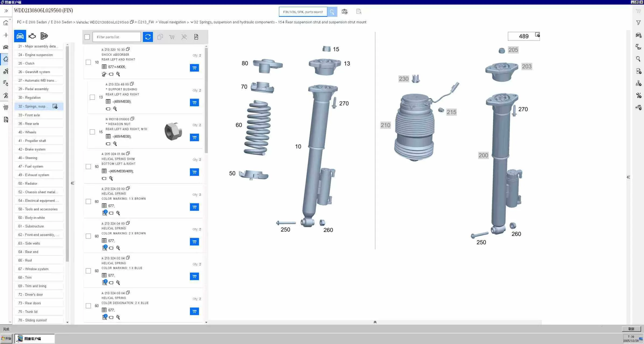Click the Filter parts list input field
The width and height of the screenshot is (644, 344).
pyautogui.click(x=116, y=37)
